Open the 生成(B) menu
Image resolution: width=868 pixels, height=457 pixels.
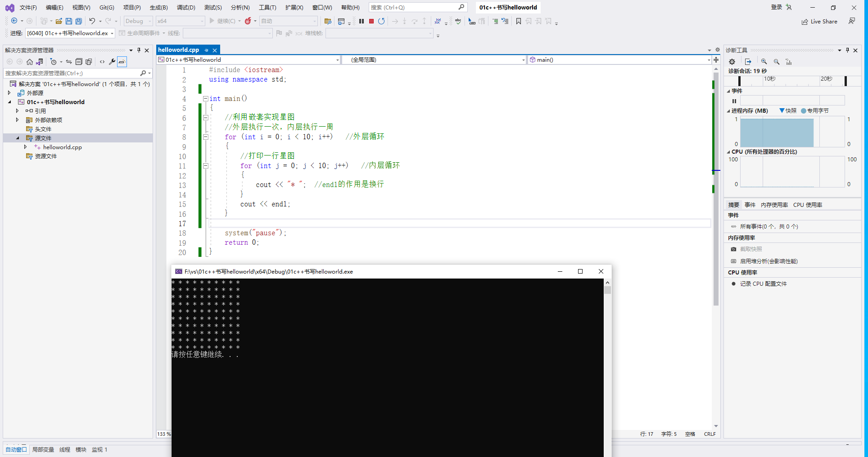point(158,8)
